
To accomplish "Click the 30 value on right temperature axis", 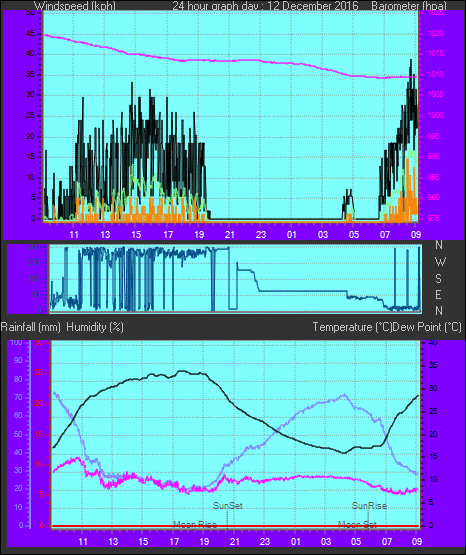I will (x=433, y=388).
